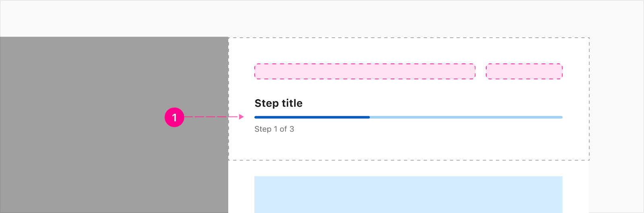Click the white gap between header and blue block

(x=409, y=168)
